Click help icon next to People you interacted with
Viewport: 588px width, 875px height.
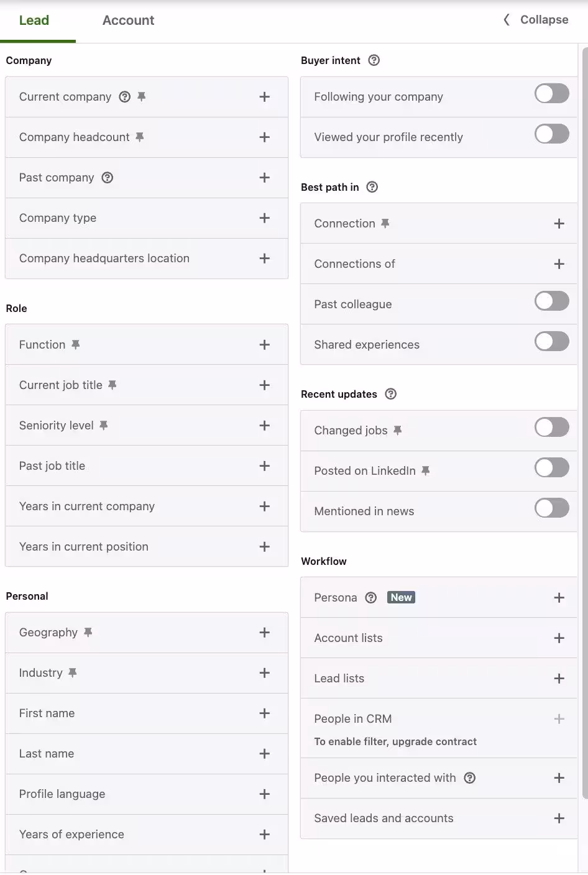(x=470, y=778)
